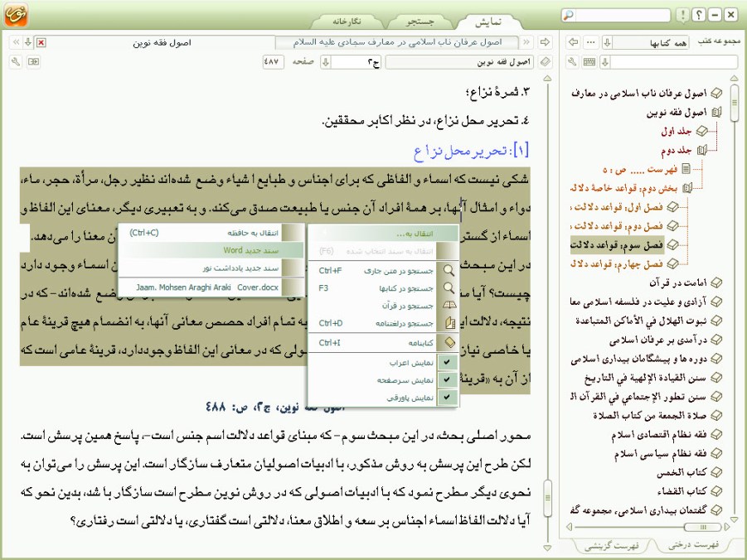Choose جستجو در کتابها from the context menu

384,288
